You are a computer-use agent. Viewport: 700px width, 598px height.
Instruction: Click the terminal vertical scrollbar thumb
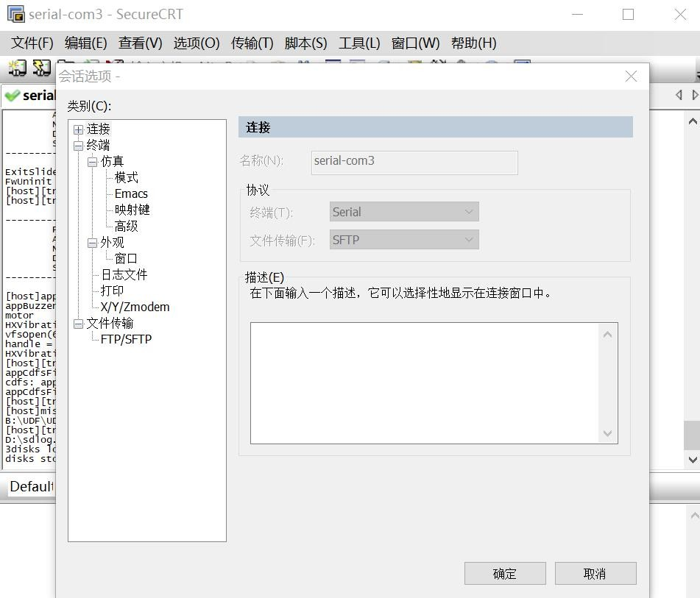[692, 435]
